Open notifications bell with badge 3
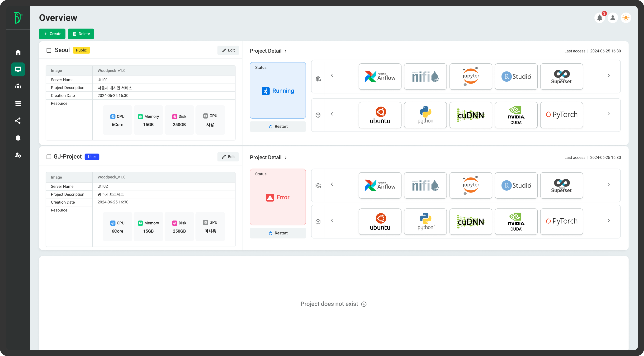Viewport: 644px width, 356px height. (x=600, y=18)
